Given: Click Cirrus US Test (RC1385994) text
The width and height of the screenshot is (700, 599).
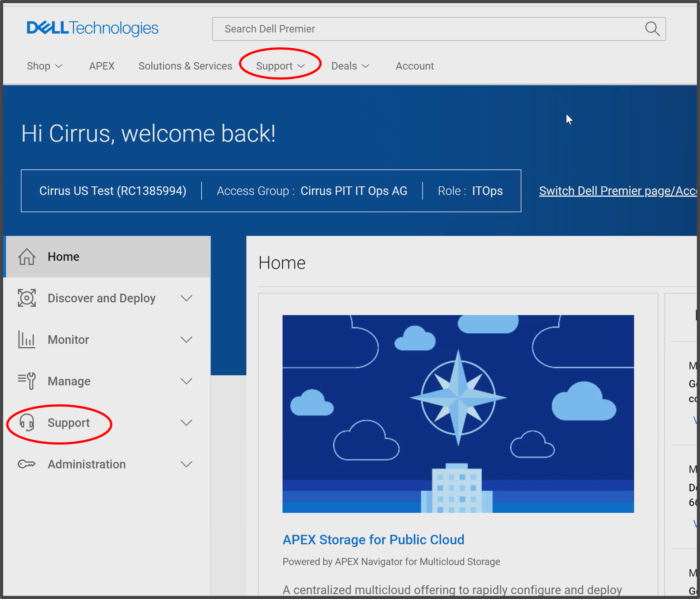Looking at the screenshot, I should click(x=113, y=191).
